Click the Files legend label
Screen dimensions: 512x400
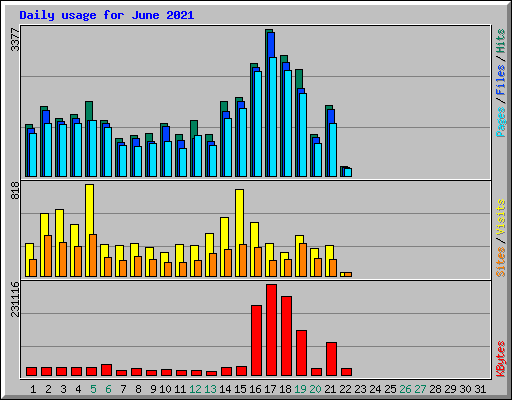pos(500,80)
